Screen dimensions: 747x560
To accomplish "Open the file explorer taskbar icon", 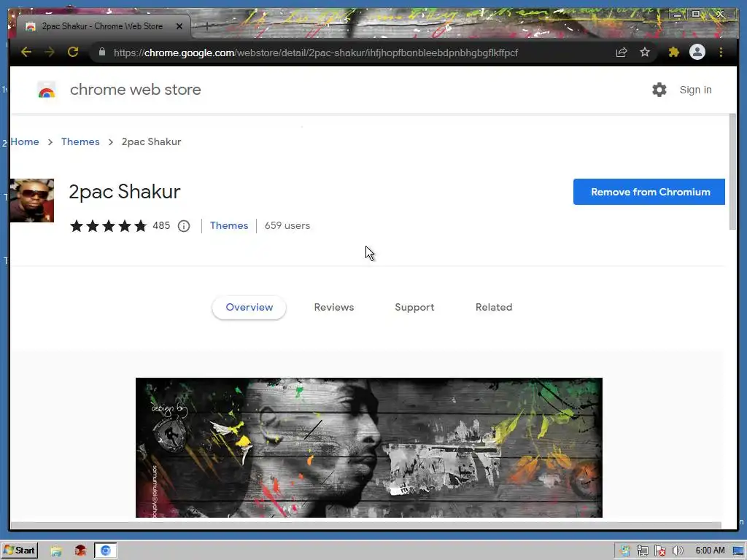I will click(x=56, y=551).
